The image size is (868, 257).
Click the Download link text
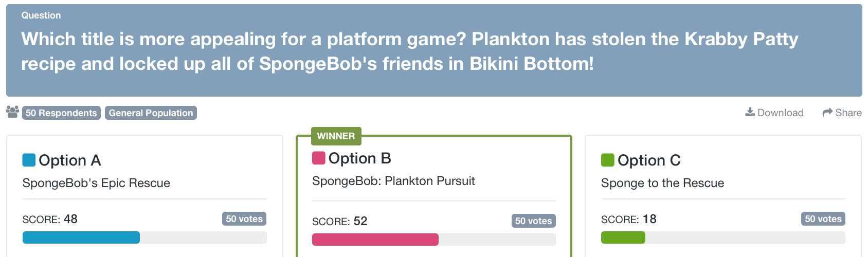780,113
